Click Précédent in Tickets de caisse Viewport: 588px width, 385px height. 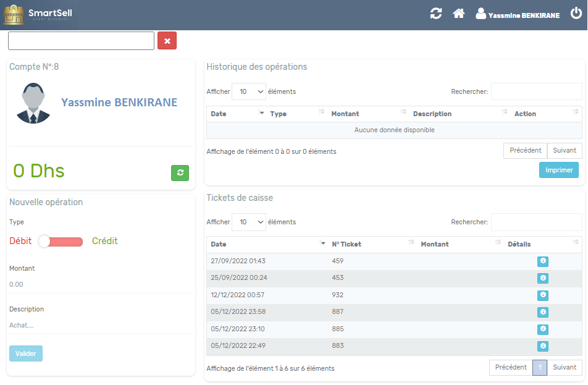point(511,367)
